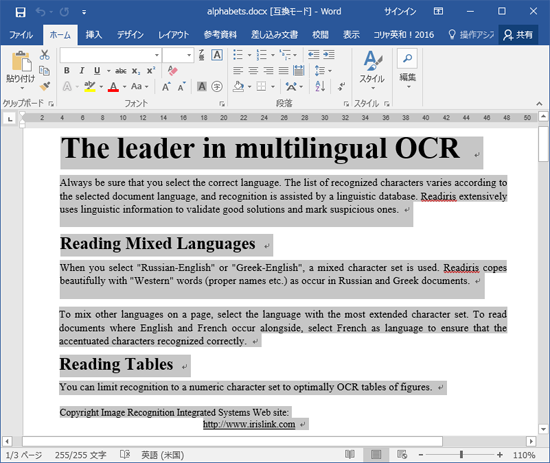The height and width of the screenshot is (463, 550).
Task: Toggle Bold formatting
Action: [x=67, y=71]
